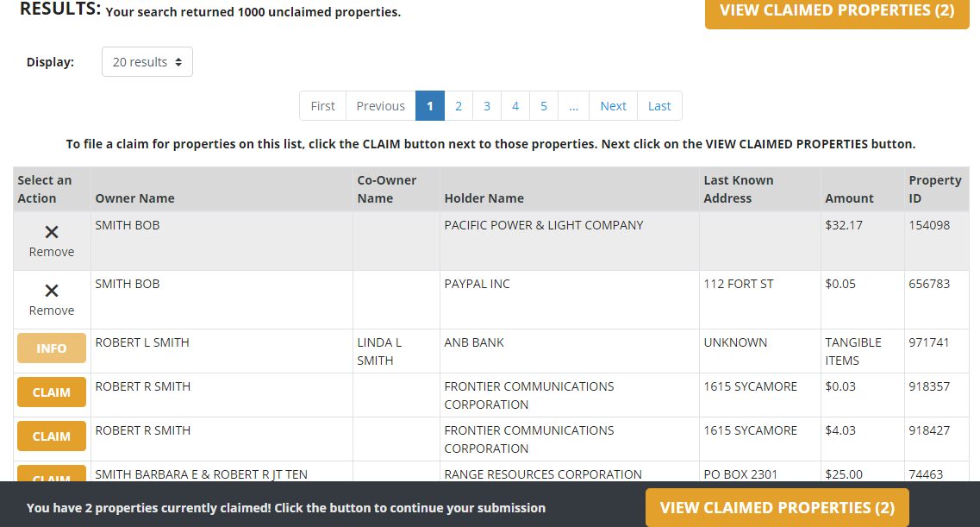The image size is (980, 527).
Task: Go to results page 5
Action: tap(543, 105)
